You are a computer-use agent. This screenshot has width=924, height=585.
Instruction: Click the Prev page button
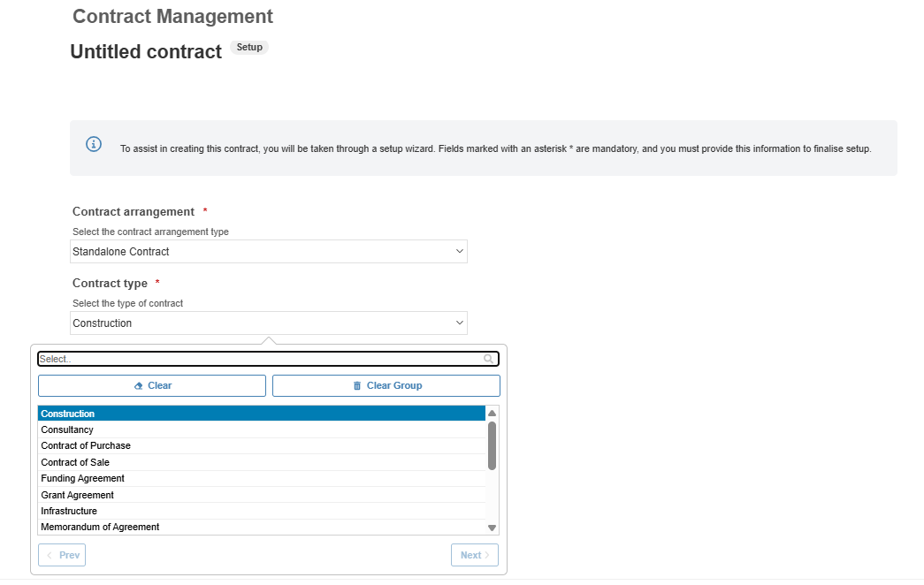click(62, 555)
